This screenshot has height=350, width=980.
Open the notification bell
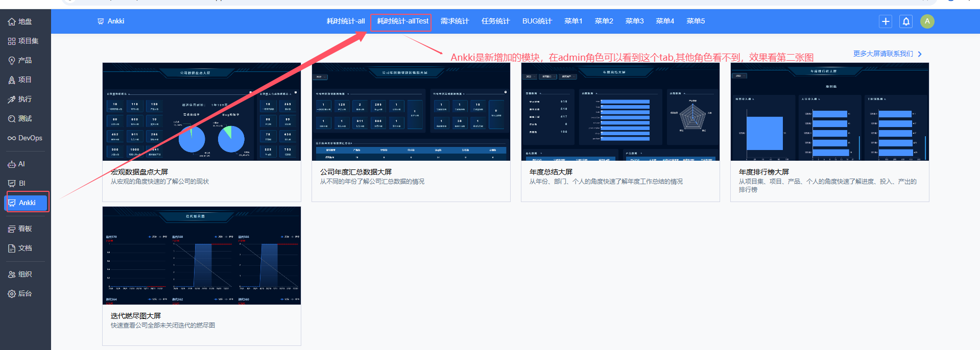906,21
